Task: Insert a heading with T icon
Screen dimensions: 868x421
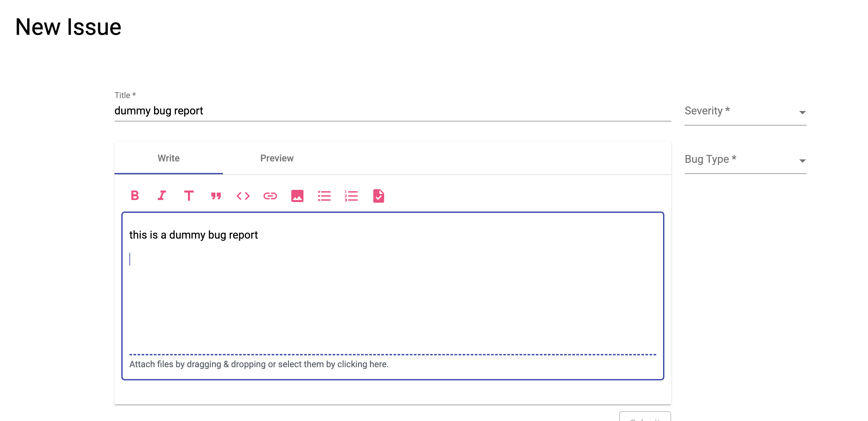Action: pyautogui.click(x=189, y=196)
